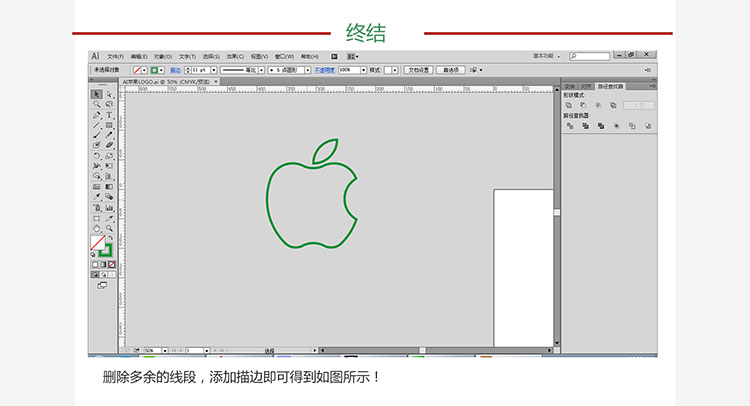Select the Width tool
The width and height of the screenshot is (750, 406).
pos(97,166)
